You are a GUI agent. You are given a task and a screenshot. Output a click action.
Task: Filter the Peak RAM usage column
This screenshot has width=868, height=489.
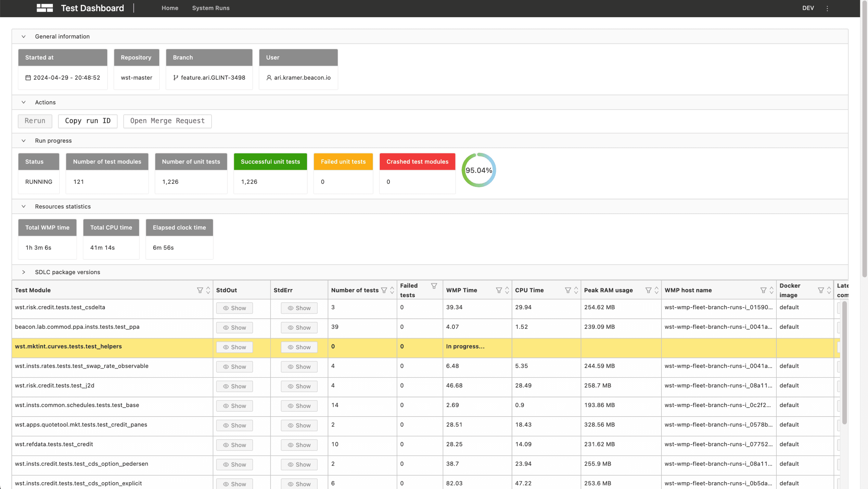(648, 290)
